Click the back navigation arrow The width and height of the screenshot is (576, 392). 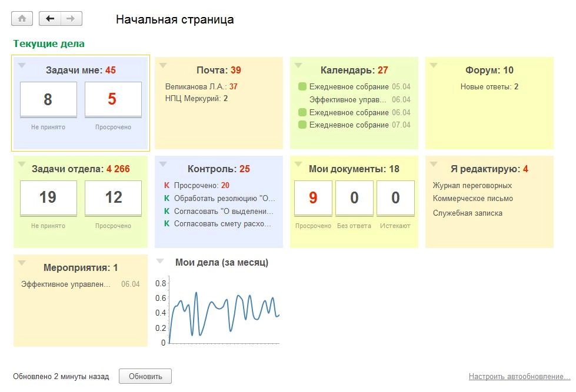tap(50, 18)
